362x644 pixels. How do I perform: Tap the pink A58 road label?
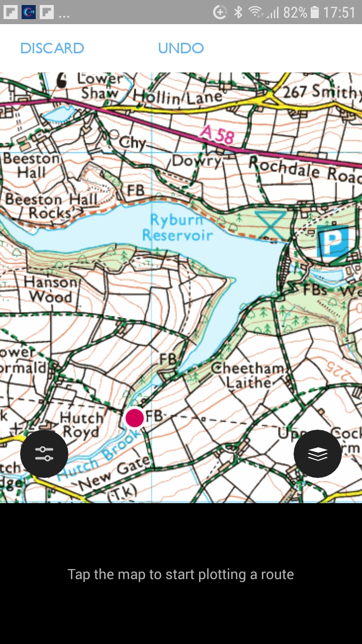pos(218,135)
